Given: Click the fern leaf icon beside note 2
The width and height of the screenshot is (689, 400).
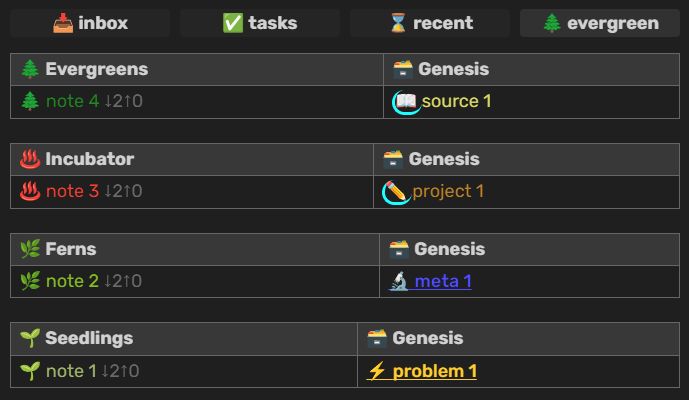Looking at the screenshot, I should (x=30, y=281).
